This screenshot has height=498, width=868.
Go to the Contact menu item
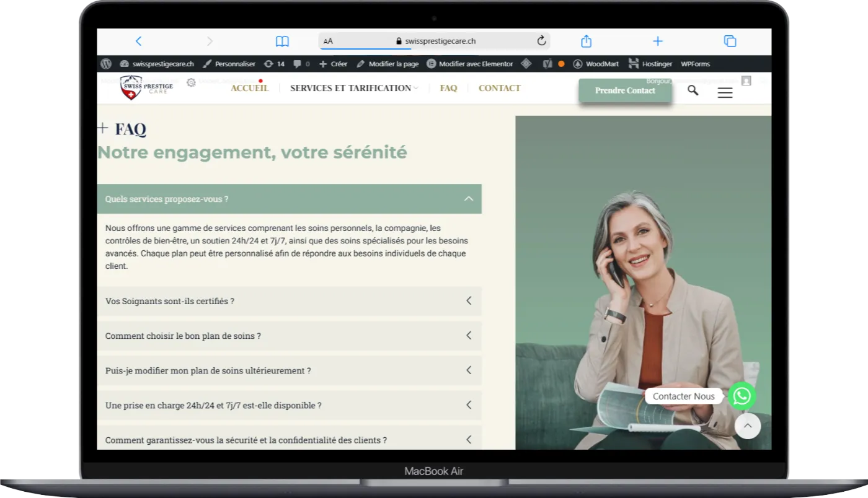pyautogui.click(x=499, y=88)
